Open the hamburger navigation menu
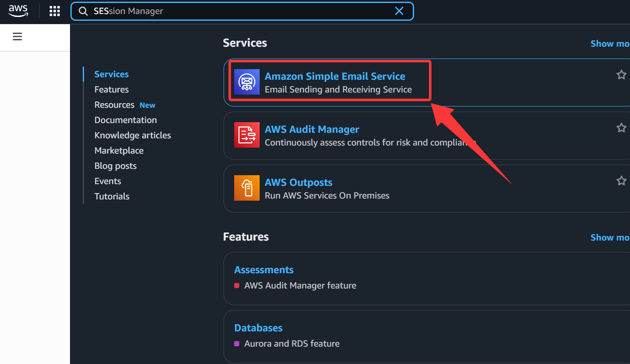Screen dimensions: 630x364 coord(17,36)
